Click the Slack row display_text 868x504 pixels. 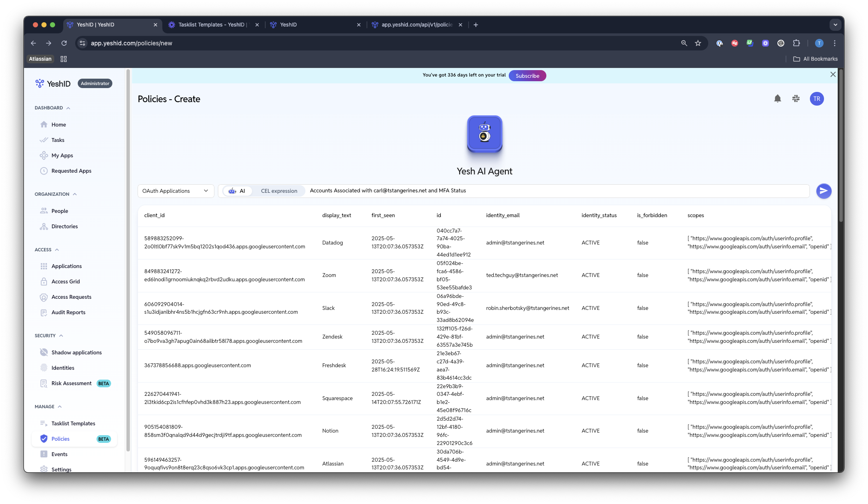pyautogui.click(x=328, y=308)
